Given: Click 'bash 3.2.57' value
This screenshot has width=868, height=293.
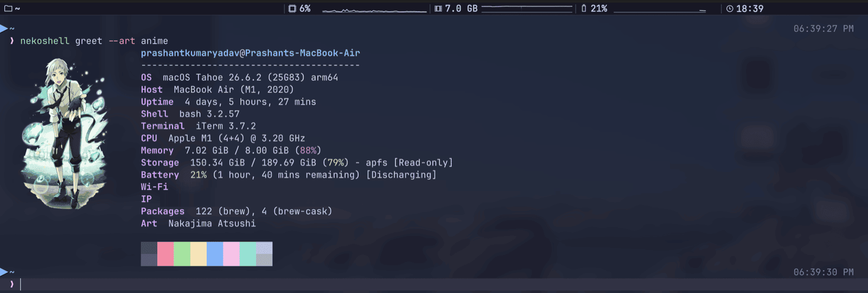Looking at the screenshot, I should 209,114.
